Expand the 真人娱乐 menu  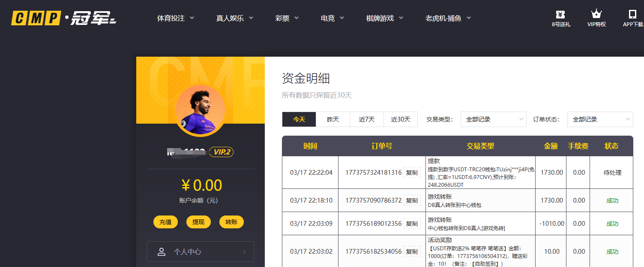234,18
